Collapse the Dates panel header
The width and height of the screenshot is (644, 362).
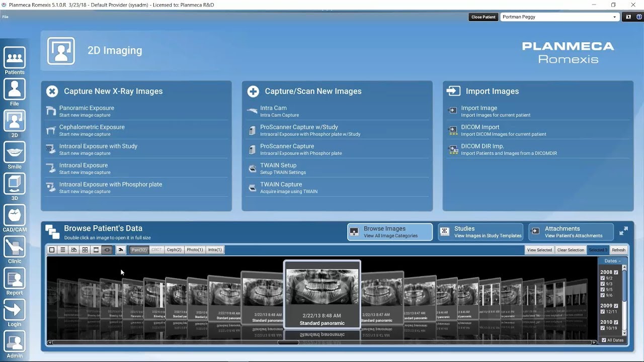[x=612, y=261]
